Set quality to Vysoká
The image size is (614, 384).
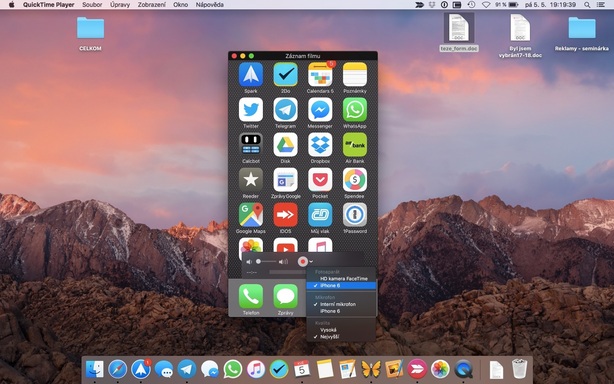tap(341, 330)
